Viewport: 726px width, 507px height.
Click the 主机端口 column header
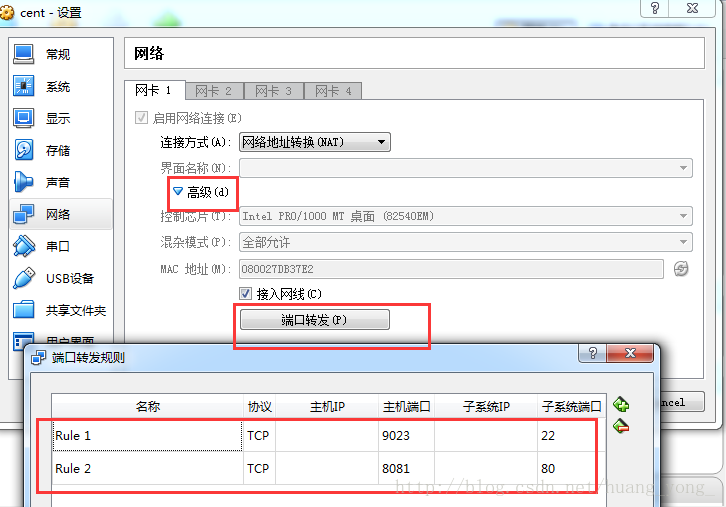click(407, 407)
